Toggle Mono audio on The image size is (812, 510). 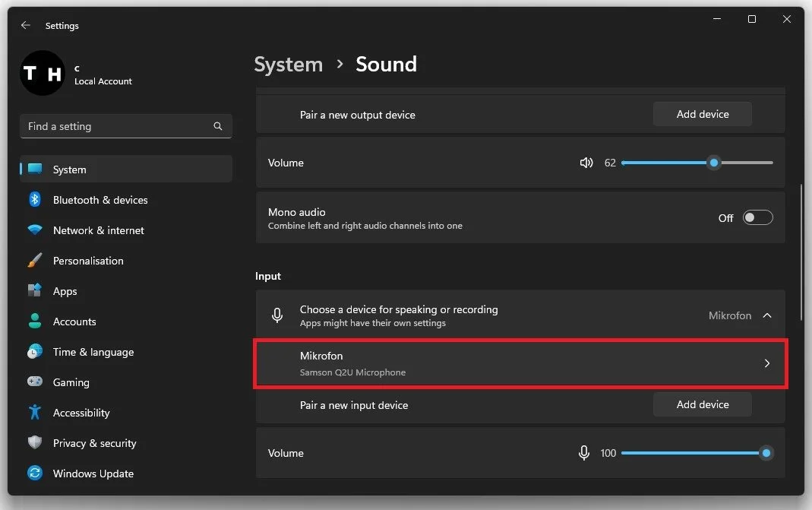757,217
